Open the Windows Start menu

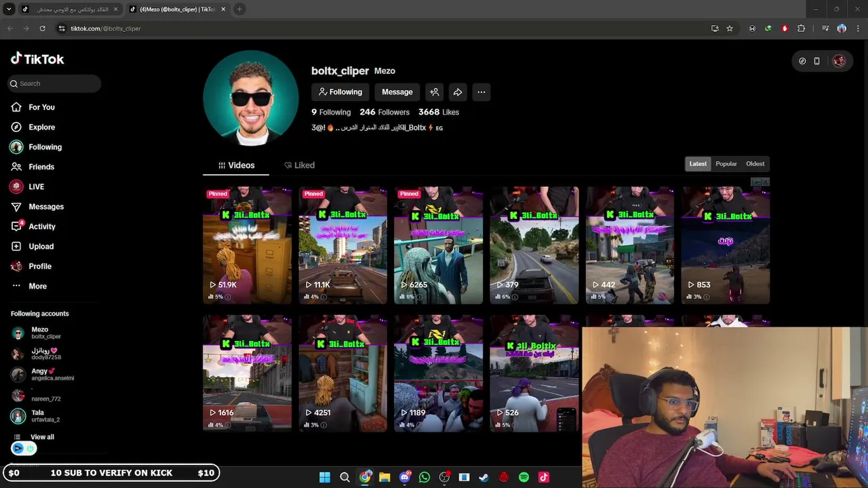(x=325, y=477)
